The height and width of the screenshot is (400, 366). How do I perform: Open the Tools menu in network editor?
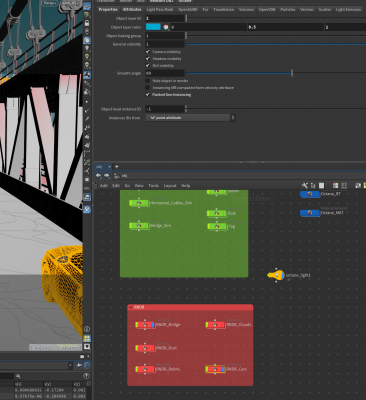(x=154, y=186)
